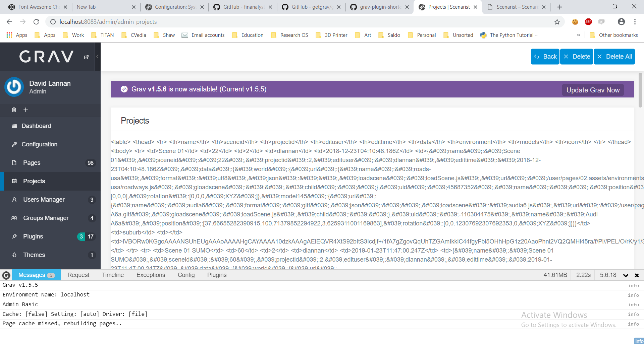
Task: Click the Configuration wrench icon
Action: tap(14, 144)
